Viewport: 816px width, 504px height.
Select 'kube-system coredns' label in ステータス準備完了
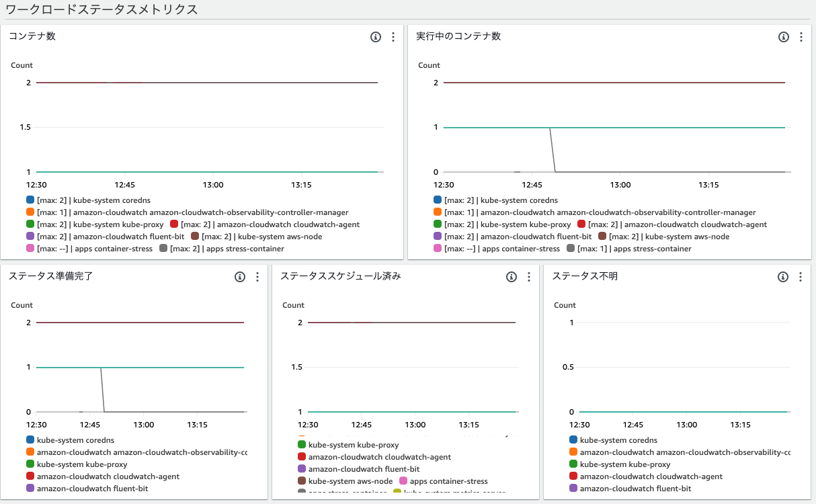(75, 440)
